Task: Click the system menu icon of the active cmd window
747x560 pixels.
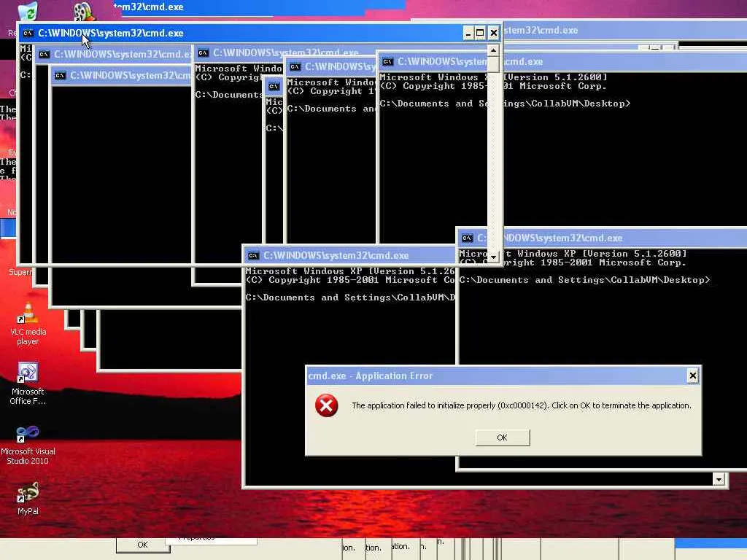Action: coord(28,33)
